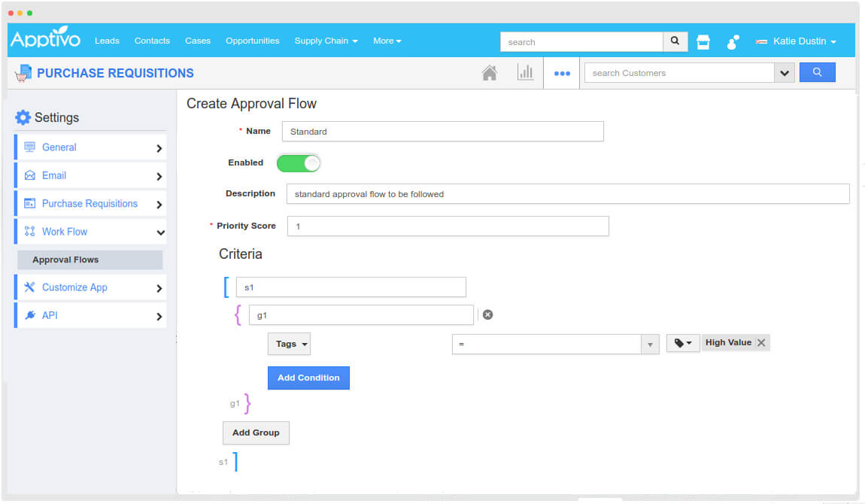
Task: Open the Purchase Requisitions cart icon
Action: click(22, 72)
